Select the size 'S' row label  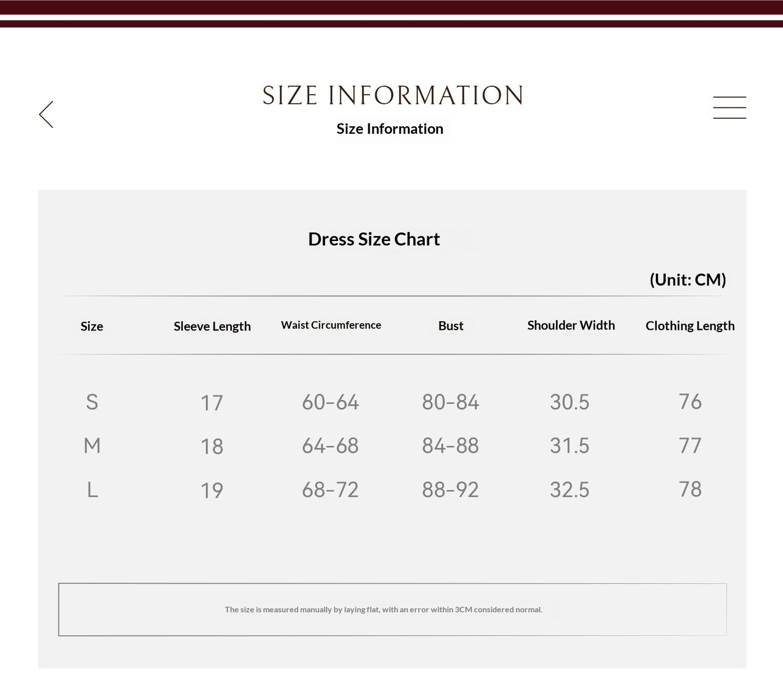[x=92, y=402]
